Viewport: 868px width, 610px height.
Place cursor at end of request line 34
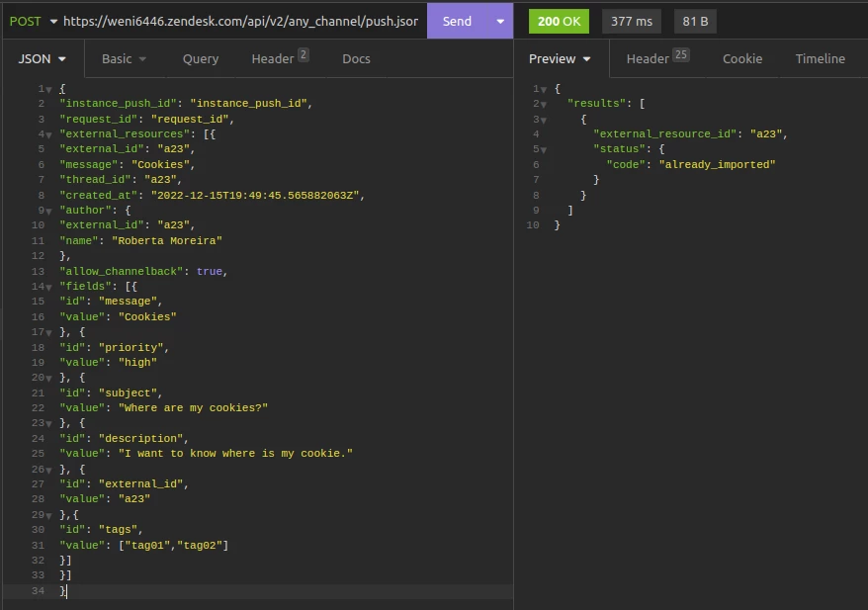click(x=67, y=591)
